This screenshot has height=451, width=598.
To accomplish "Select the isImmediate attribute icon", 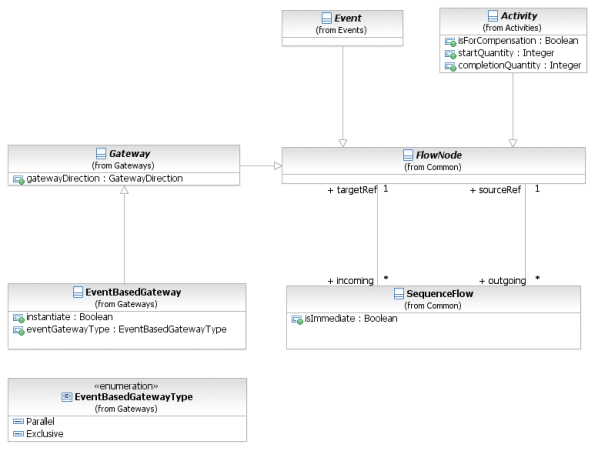I will [x=297, y=319].
